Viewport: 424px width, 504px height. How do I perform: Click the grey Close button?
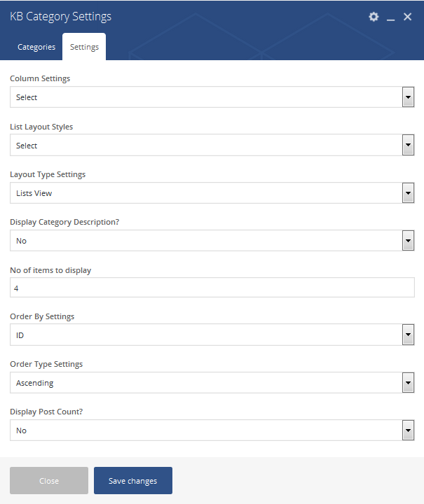pyautogui.click(x=49, y=480)
